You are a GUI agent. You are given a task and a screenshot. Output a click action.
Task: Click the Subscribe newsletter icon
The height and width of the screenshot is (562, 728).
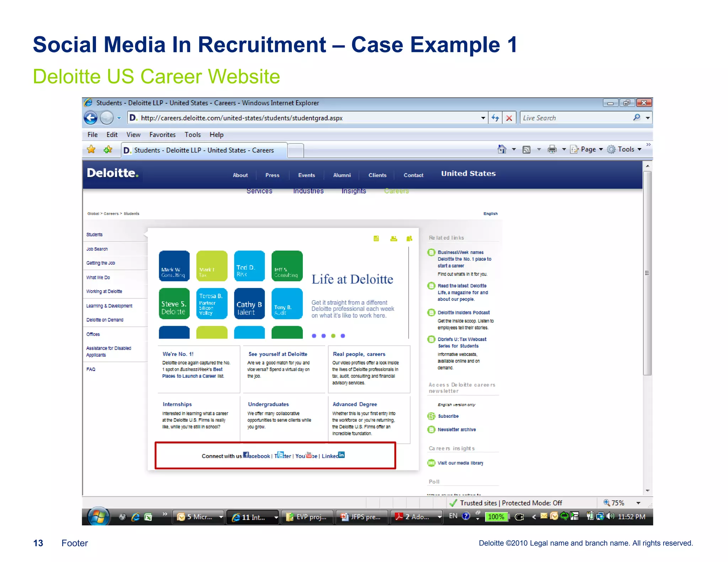pyautogui.click(x=431, y=416)
